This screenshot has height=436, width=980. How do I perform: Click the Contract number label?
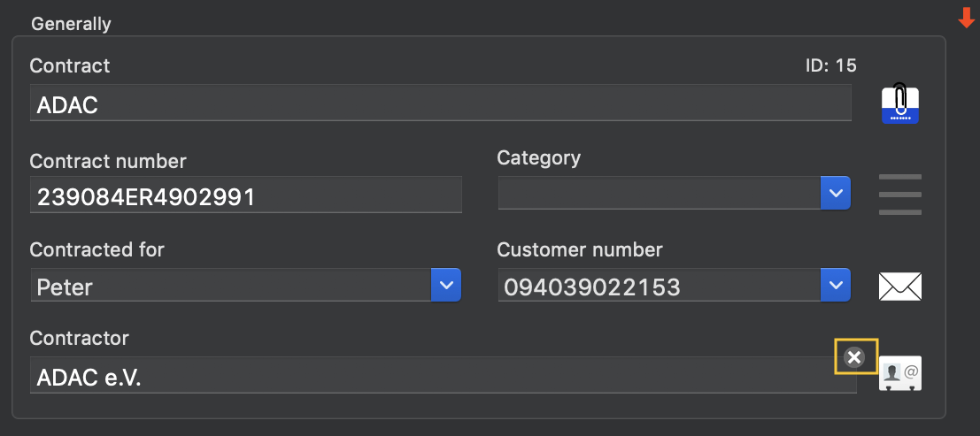click(108, 161)
